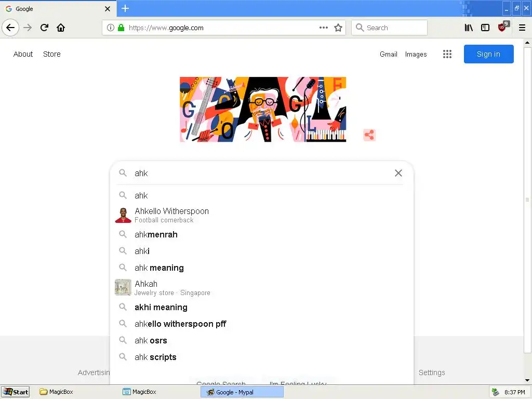Select the Ahkello Witherspoon suggestion
Image resolution: width=532 pixels, height=399 pixels.
click(261, 215)
